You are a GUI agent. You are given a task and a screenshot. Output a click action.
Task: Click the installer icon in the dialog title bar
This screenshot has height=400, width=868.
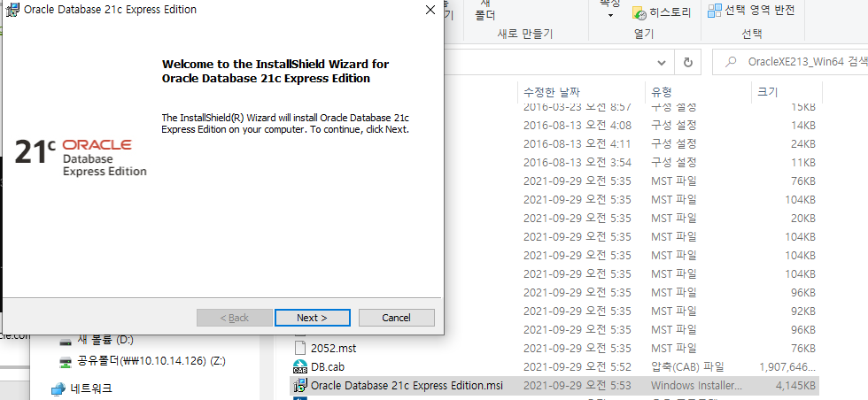tap(12, 10)
